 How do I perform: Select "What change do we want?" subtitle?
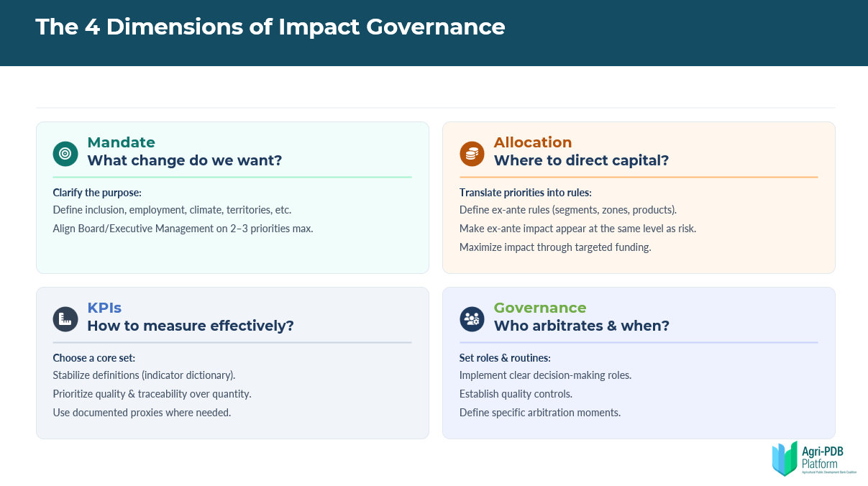click(x=184, y=160)
